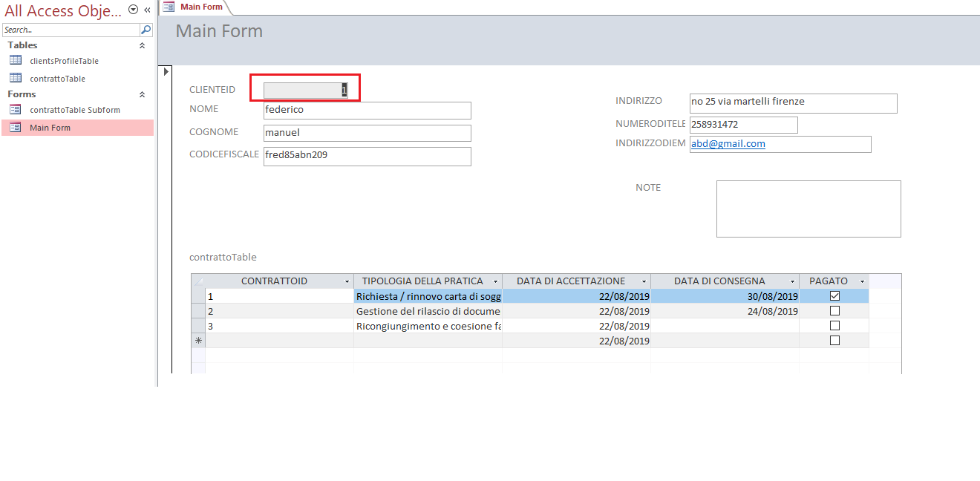Viewport: 980px width, 481px height.
Task: Select the row selector for contract 1
Action: point(198,296)
